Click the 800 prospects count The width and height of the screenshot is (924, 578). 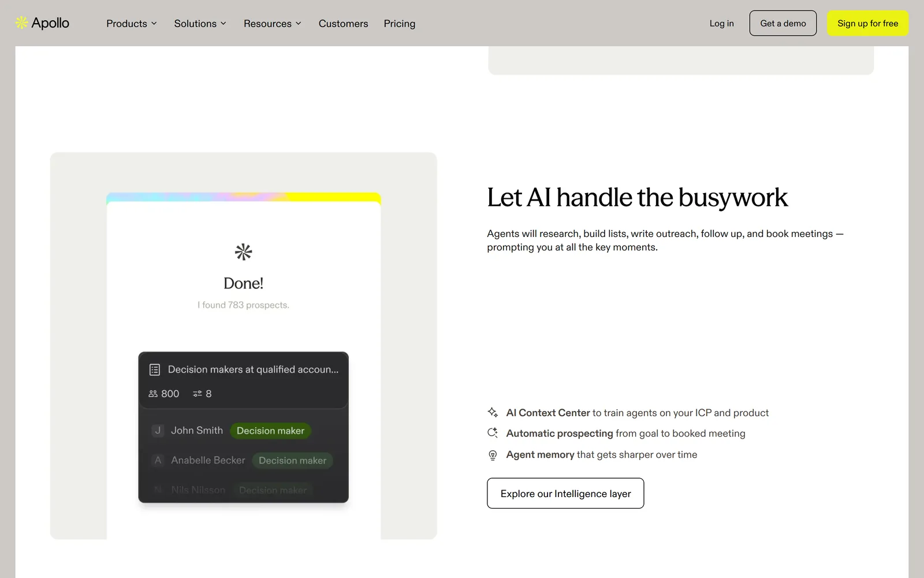[170, 394]
